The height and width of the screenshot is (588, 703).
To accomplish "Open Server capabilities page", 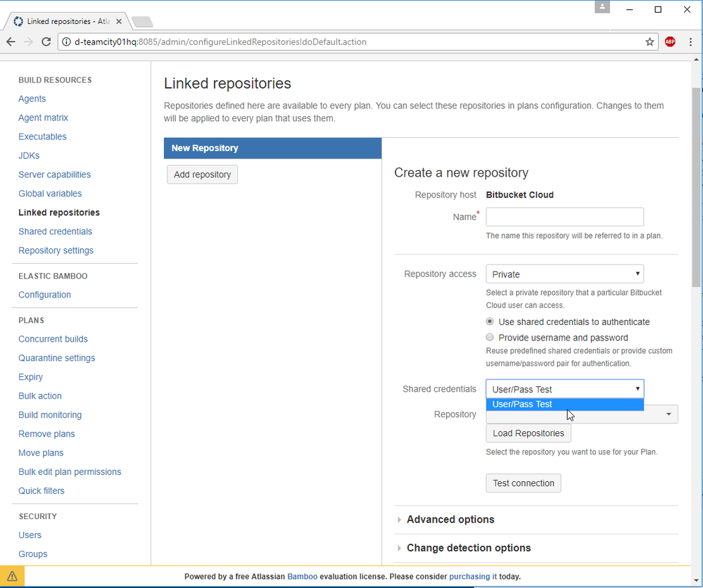I will tap(54, 174).
